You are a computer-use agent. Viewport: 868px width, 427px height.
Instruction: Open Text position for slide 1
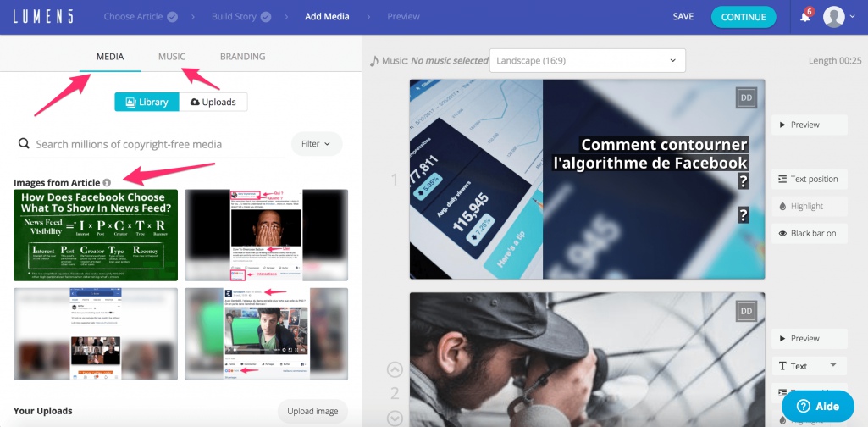tap(809, 179)
